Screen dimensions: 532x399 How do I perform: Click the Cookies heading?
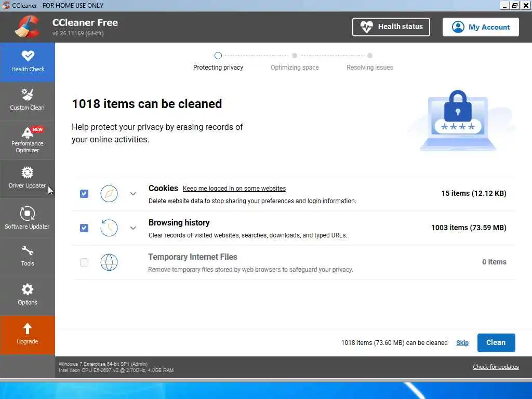pyautogui.click(x=163, y=188)
